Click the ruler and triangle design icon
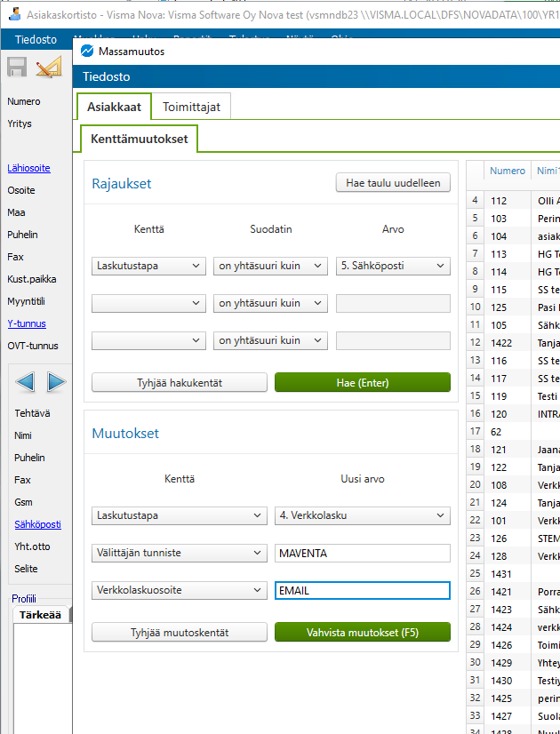The image size is (560, 734). (x=49, y=67)
